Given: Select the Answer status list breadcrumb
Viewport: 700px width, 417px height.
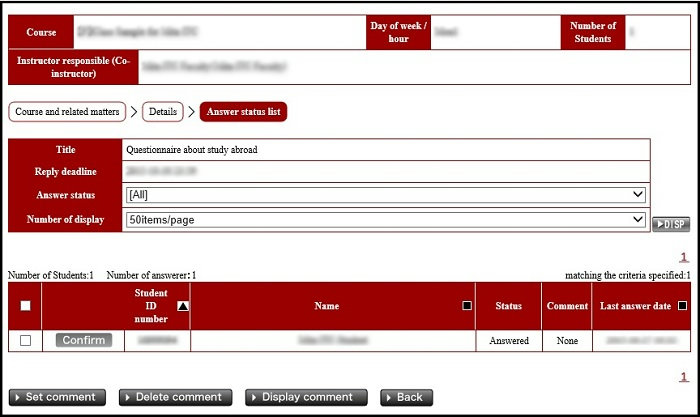Looking at the screenshot, I should coord(243,112).
